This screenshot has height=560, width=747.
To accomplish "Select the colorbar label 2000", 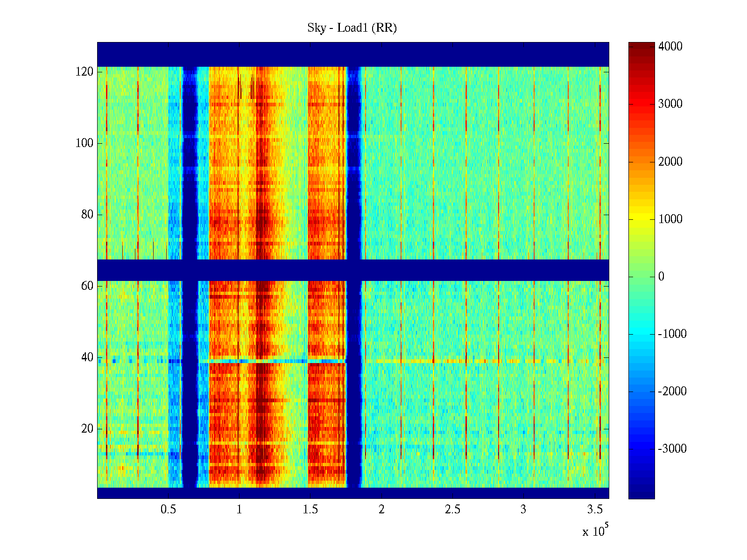I will [670, 162].
